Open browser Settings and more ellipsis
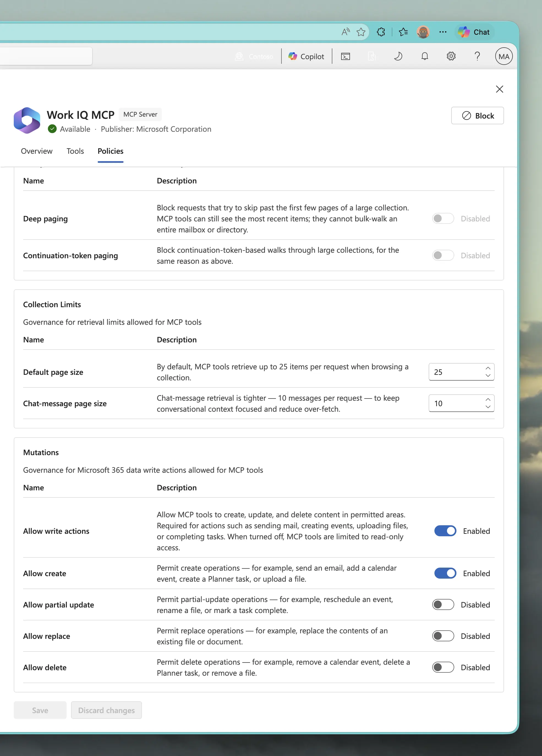The width and height of the screenshot is (542, 756). pyautogui.click(x=443, y=32)
